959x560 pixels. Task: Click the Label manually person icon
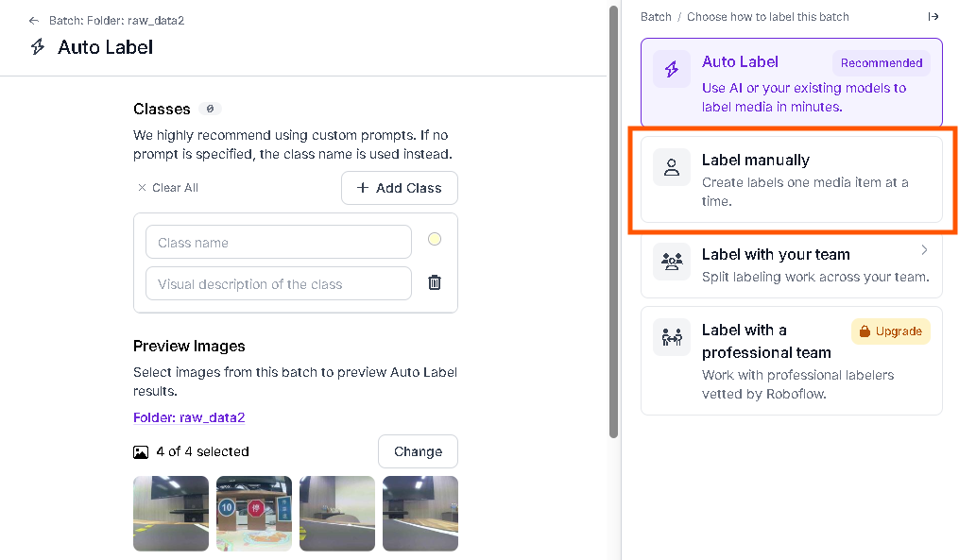(672, 167)
